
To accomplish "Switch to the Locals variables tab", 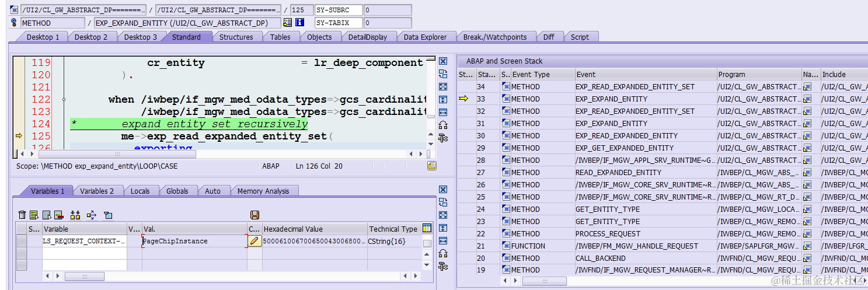I will (x=140, y=191).
